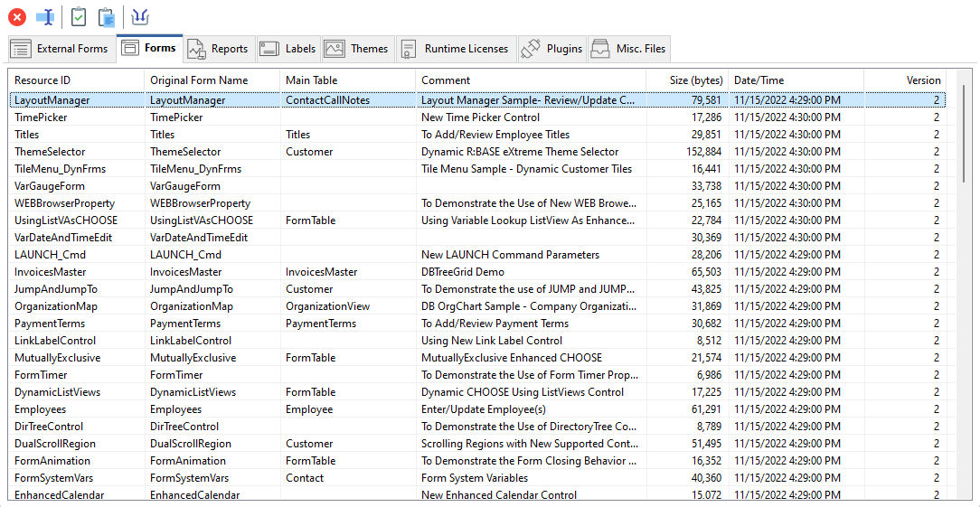Viewport: 980px width, 507px height.
Task: Select the Titles resource ID row
Action: point(477,135)
